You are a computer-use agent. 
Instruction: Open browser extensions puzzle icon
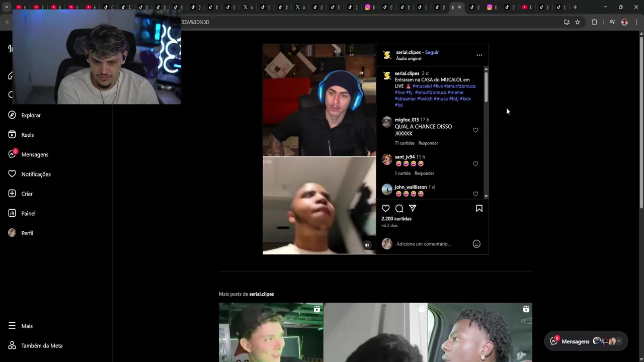tap(594, 22)
